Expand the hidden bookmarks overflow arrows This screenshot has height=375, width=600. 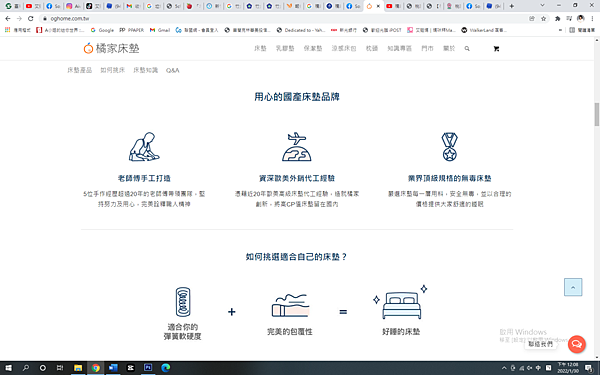pyautogui.click(x=561, y=30)
